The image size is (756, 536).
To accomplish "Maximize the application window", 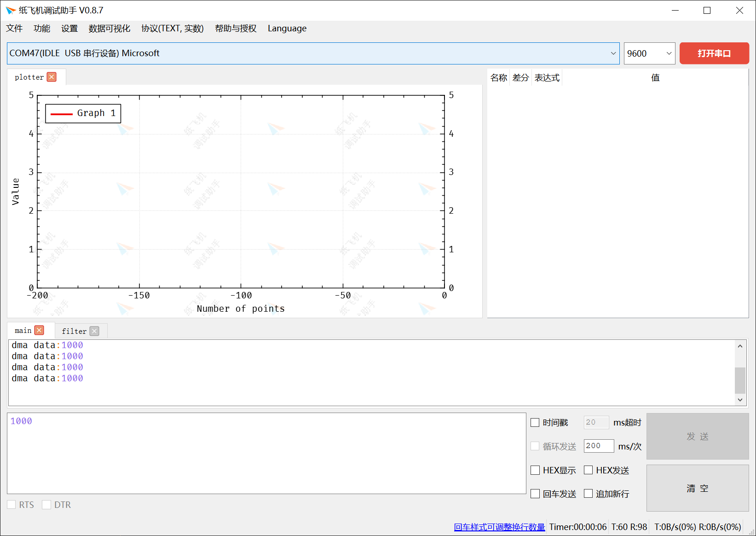I will pos(707,10).
